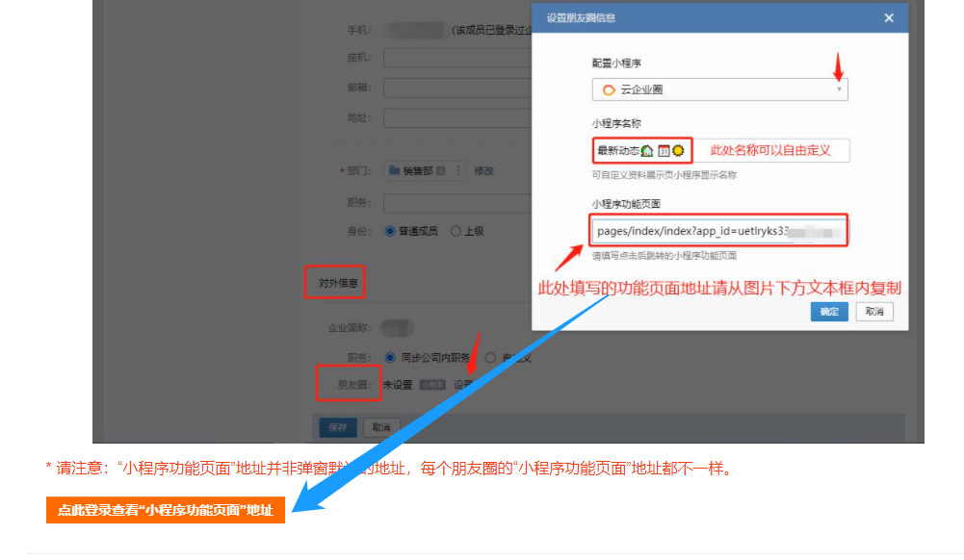The height and width of the screenshot is (560, 964).
Task: Open the 配置小程序 云企业圈 dropdown
Action: click(720, 89)
